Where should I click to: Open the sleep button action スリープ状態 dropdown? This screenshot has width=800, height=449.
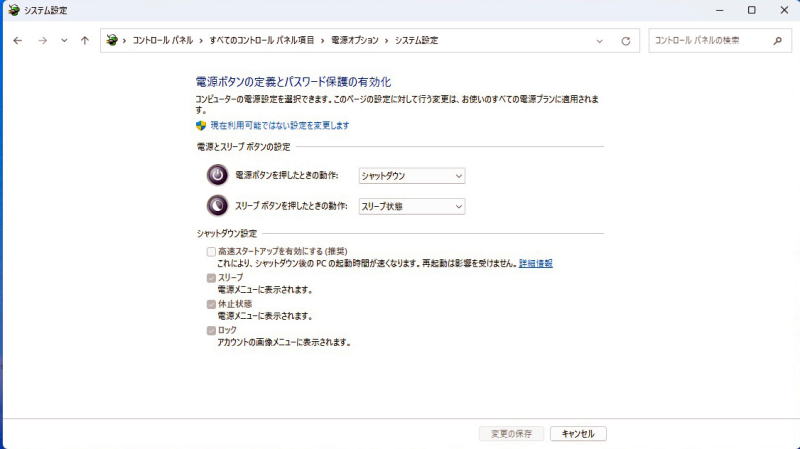coord(411,206)
